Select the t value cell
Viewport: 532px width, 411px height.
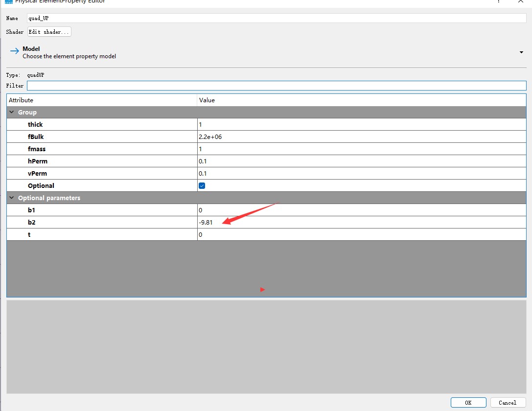362,234
